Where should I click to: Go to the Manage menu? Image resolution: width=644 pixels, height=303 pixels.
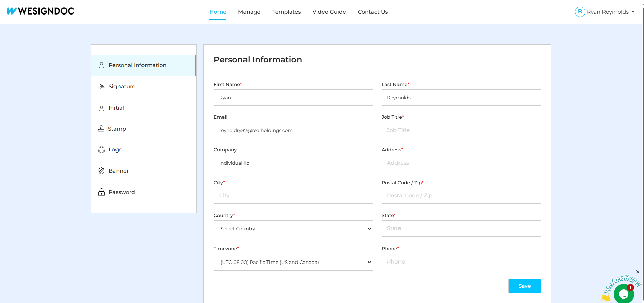249,12
